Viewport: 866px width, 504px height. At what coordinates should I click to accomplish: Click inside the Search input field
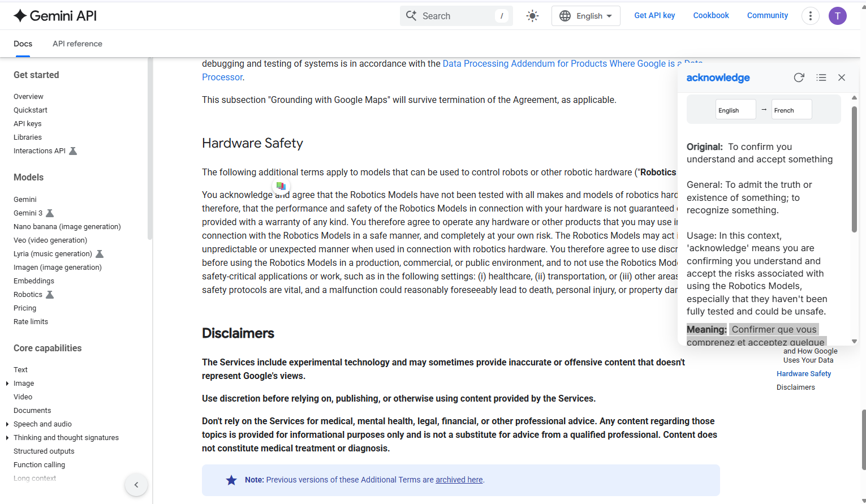(x=453, y=15)
